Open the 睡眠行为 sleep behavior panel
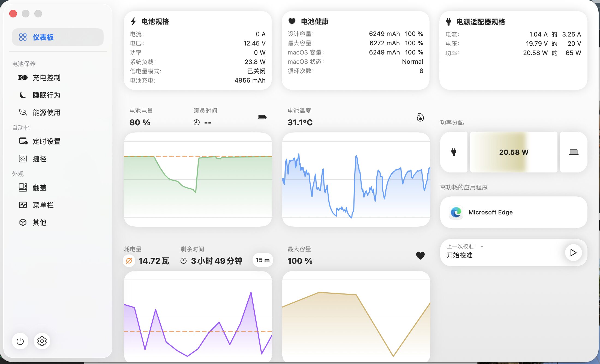 pos(47,95)
